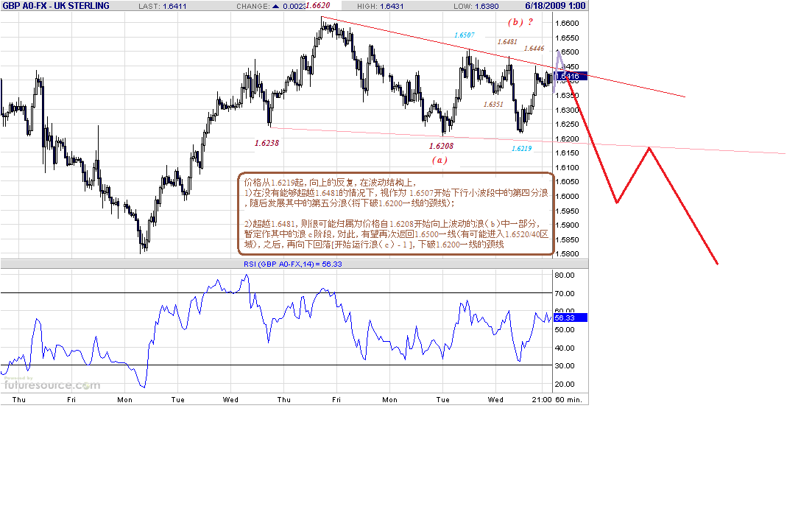Click the 1.6550 price axis label
Screen dimensions: 812x523
click(567, 38)
